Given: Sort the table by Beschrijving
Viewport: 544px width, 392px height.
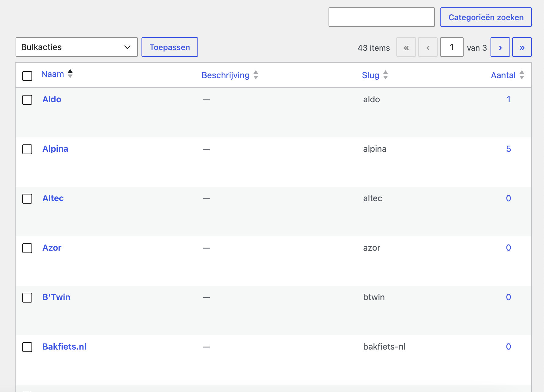Looking at the screenshot, I should tap(226, 75).
